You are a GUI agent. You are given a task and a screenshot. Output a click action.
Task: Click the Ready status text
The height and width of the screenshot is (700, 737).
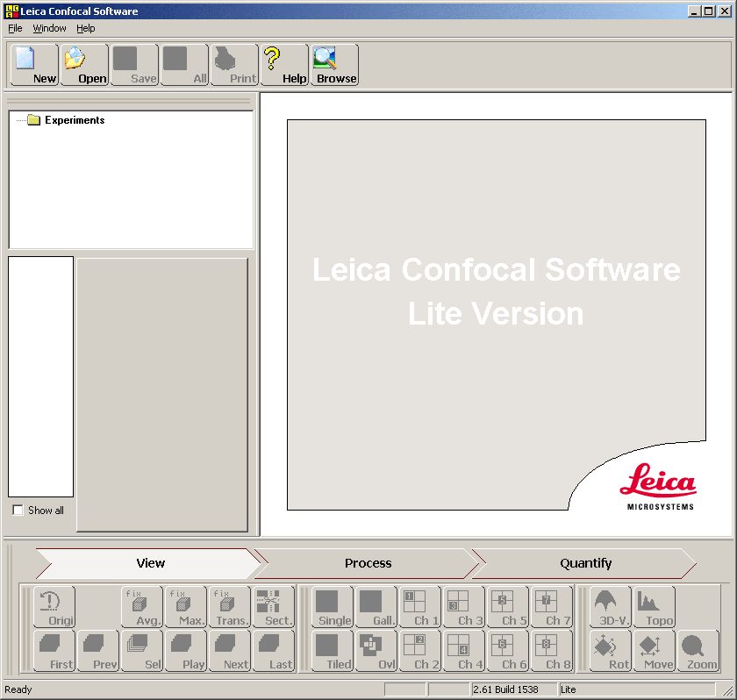point(18,689)
